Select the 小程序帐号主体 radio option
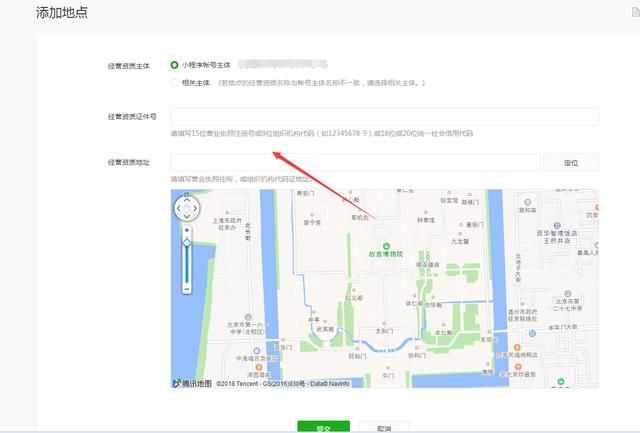Viewport: 640px width, 433px height. [x=174, y=65]
